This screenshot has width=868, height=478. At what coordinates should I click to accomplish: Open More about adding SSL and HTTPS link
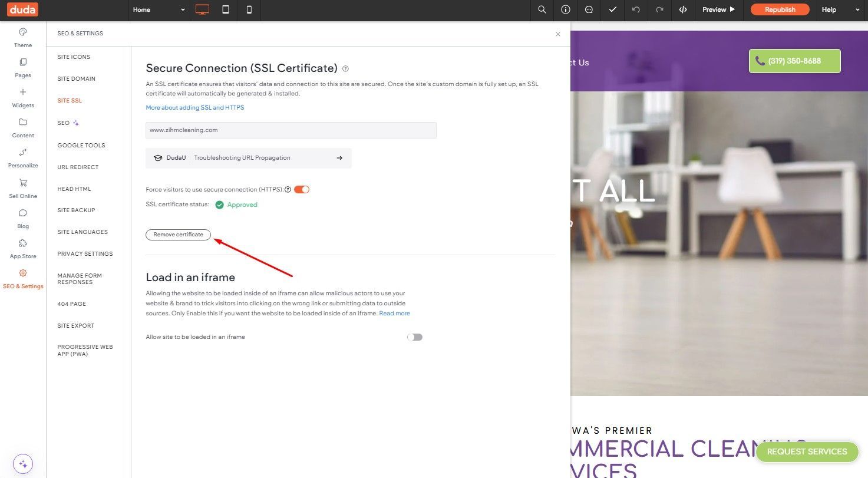point(195,108)
